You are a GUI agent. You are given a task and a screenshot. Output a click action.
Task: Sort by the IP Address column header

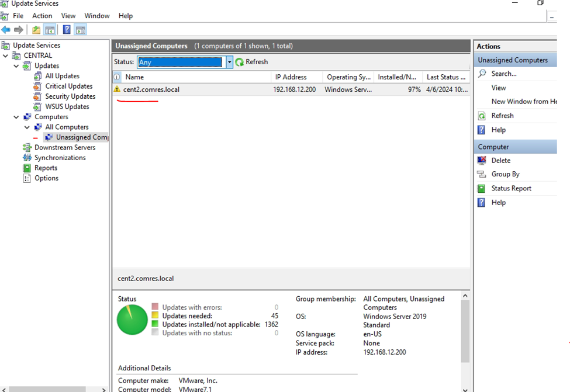[291, 77]
